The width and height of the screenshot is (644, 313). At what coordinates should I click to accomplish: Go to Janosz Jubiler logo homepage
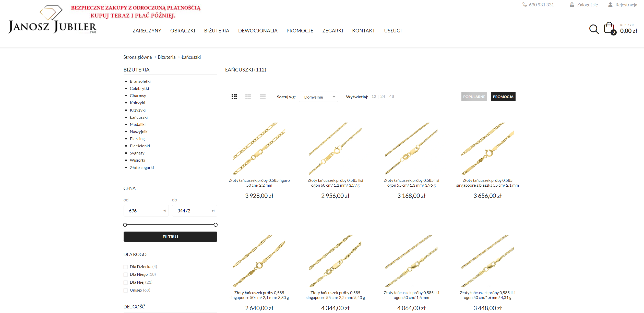pos(53,20)
